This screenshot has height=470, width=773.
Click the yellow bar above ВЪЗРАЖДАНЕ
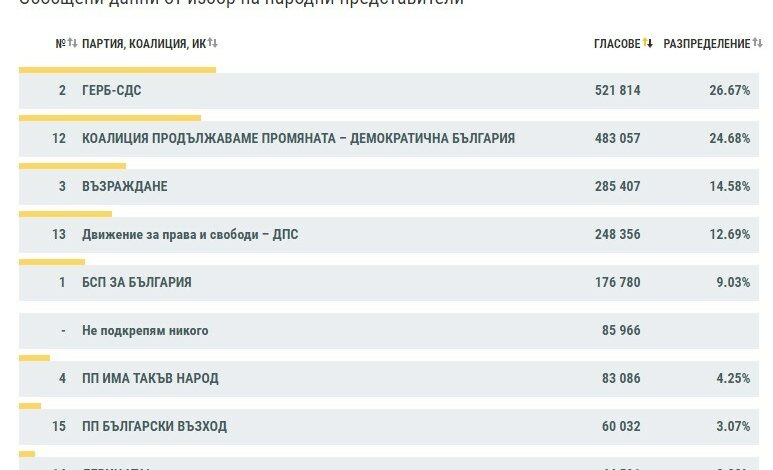pyautogui.click(x=72, y=166)
